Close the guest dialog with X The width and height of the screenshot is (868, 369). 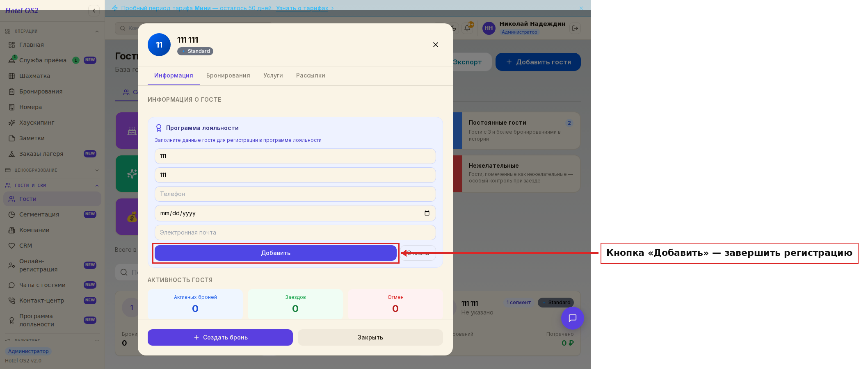pyautogui.click(x=436, y=45)
